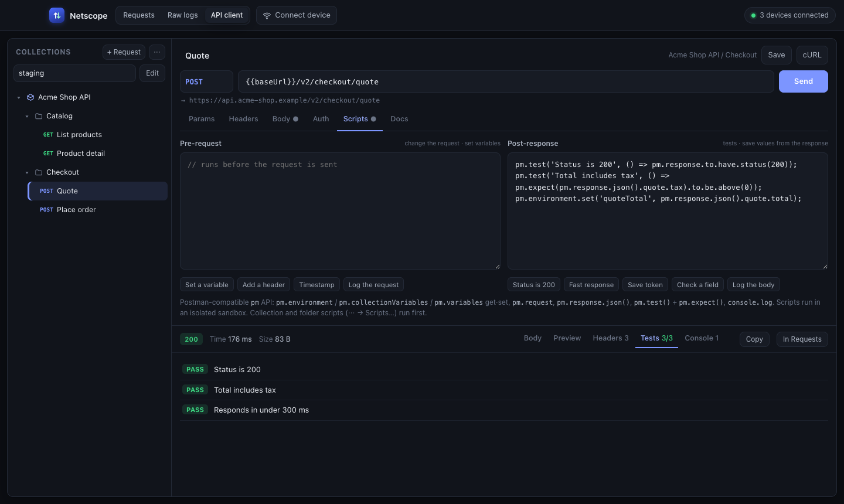Select the Place order request
Image resolution: width=844 pixels, height=504 pixels.
[x=97, y=210]
